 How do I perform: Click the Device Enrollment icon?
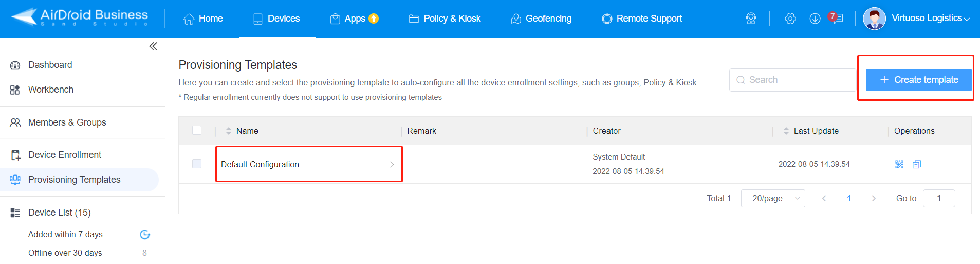(15, 155)
